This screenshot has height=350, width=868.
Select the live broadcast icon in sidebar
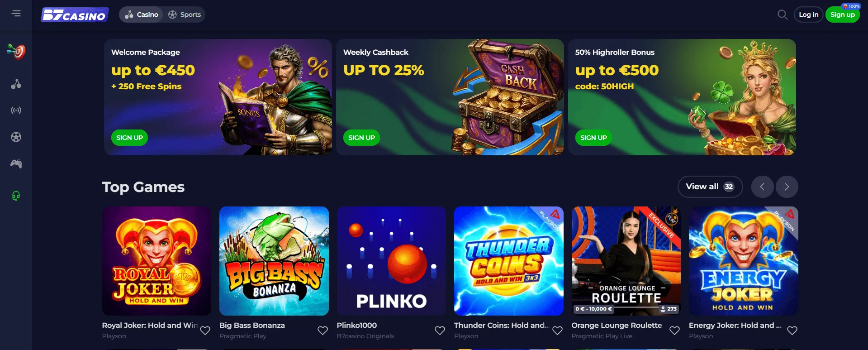(x=16, y=110)
